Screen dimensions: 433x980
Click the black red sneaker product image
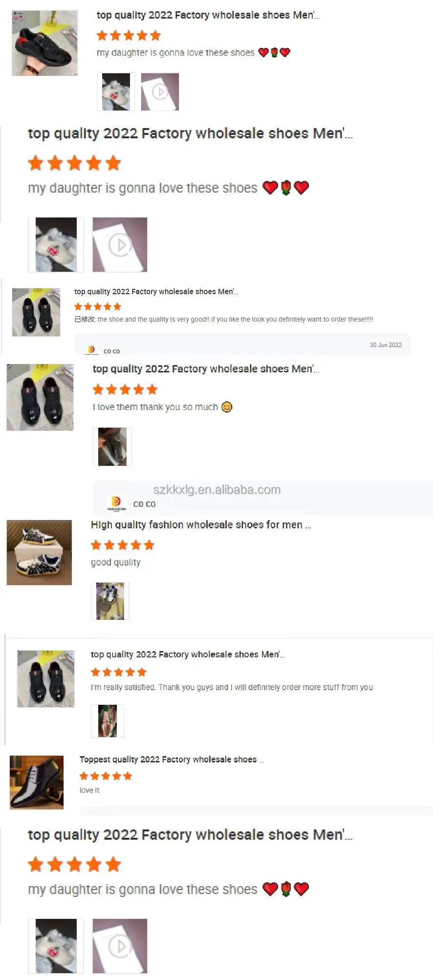pyautogui.click(x=44, y=44)
